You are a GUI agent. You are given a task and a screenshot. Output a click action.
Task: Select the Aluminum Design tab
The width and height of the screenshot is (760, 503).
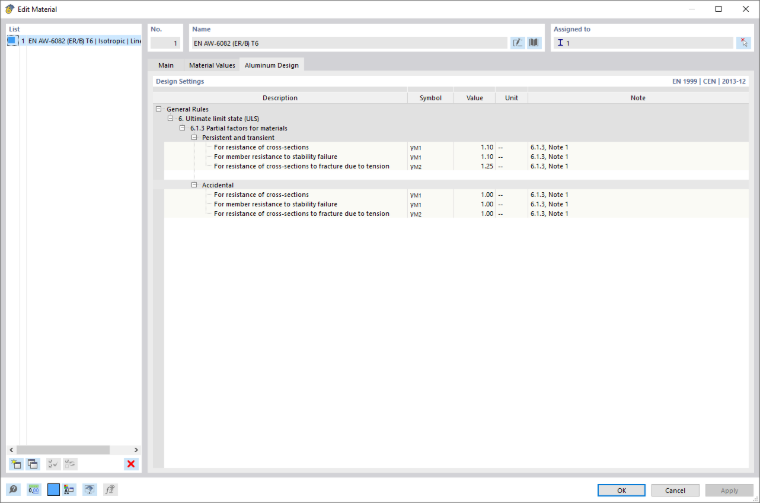pos(271,65)
